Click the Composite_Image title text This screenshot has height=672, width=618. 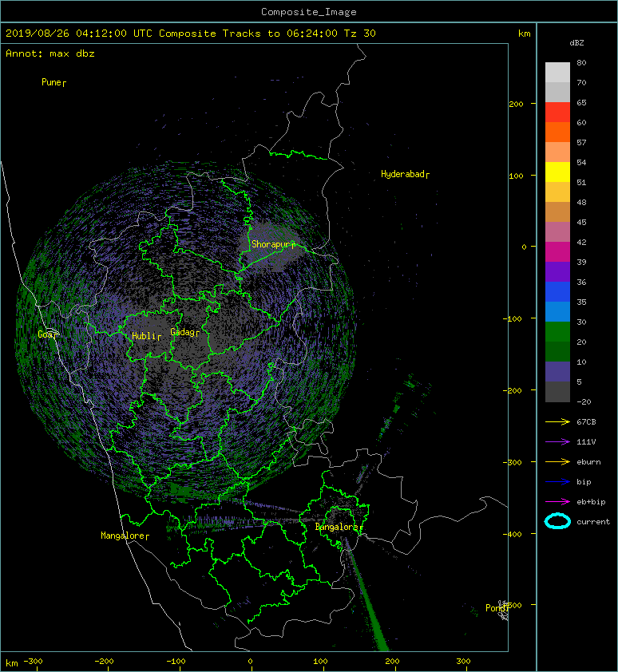pyautogui.click(x=309, y=12)
